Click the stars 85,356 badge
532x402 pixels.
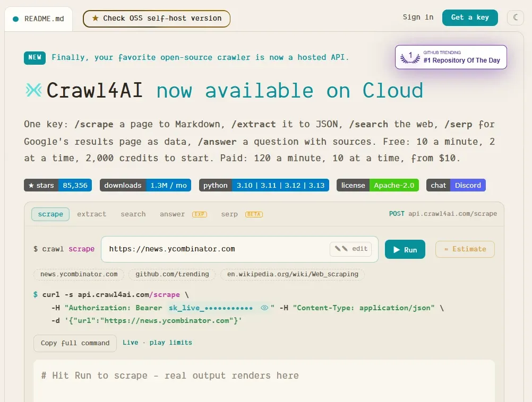point(58,185)
